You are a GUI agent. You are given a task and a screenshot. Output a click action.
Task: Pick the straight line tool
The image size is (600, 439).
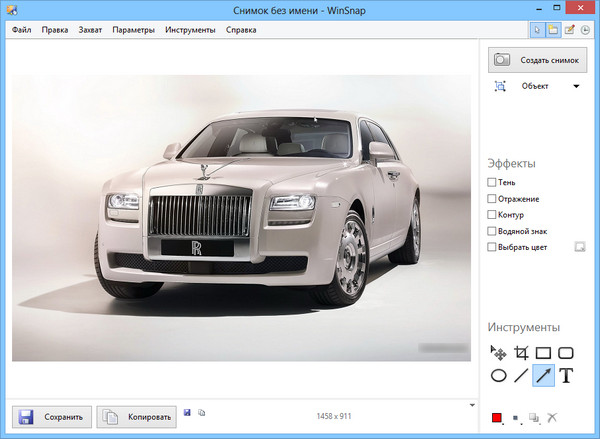pyautogui.click(x=520, y=376)
